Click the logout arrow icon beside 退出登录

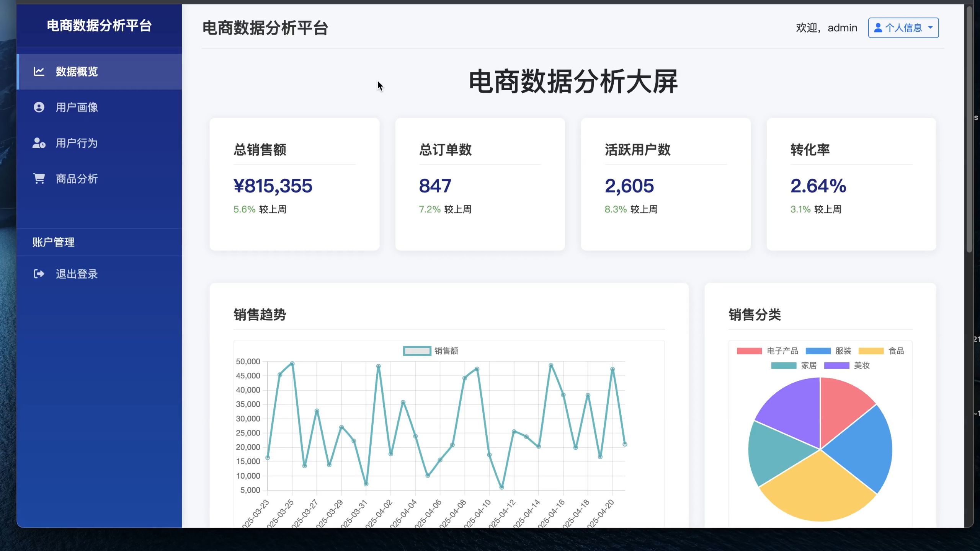39,274
